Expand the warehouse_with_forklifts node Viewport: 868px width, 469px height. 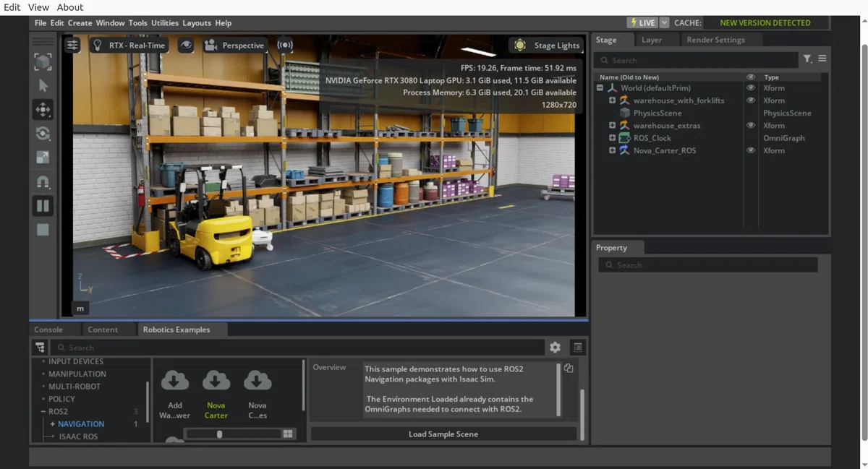tap(612, 100)
